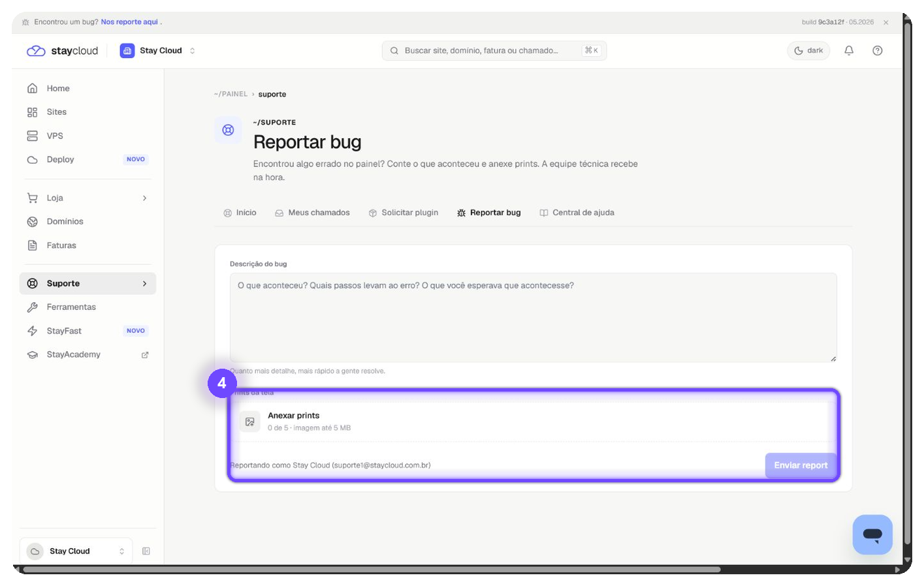Open the notifications bell
The height and width of the screenshot is (586, 924).
tap(849, 51)
